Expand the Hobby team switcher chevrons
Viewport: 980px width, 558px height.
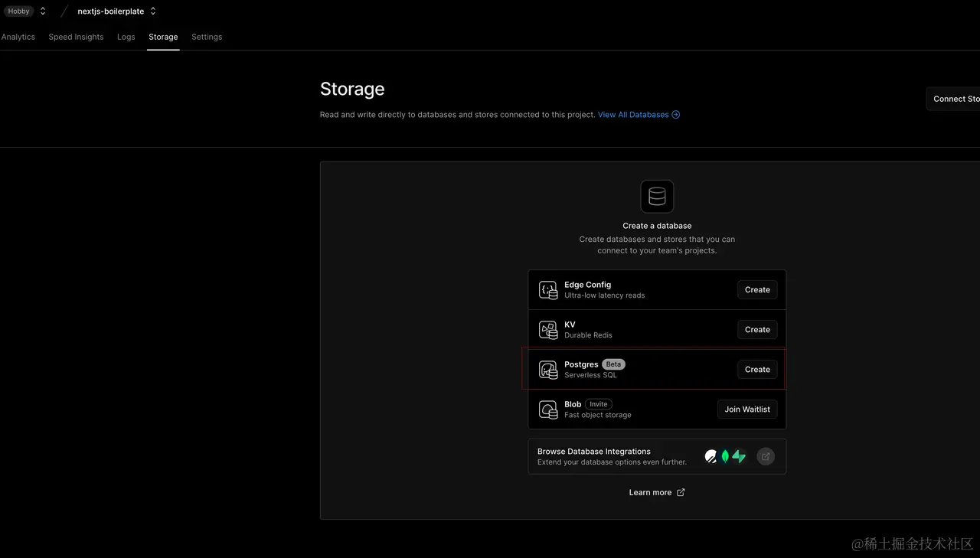[43, 11]
